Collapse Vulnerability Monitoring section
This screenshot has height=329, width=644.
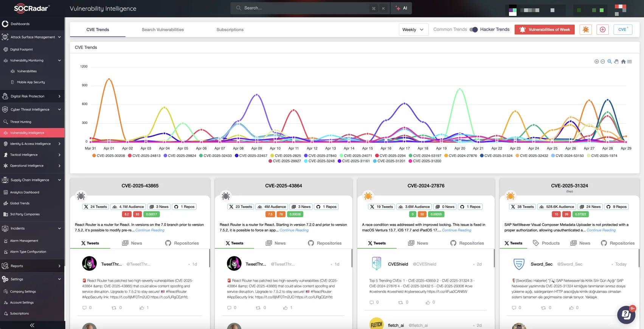coord(32,61)
